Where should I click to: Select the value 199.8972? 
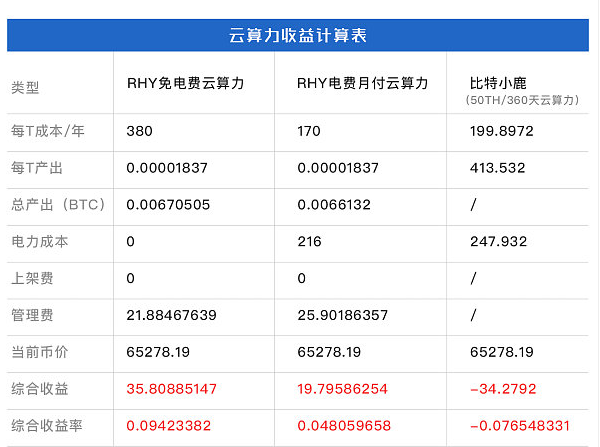pyautogui.click(x=501, y=131)
